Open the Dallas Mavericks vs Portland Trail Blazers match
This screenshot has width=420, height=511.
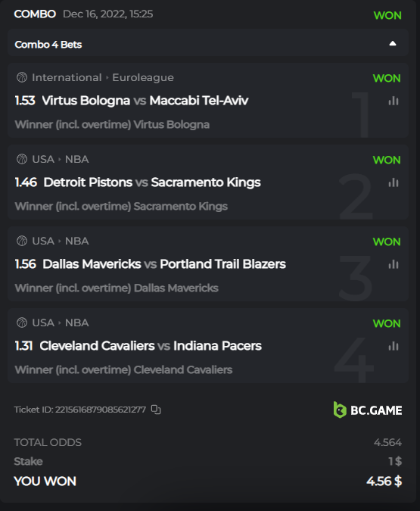tap(164, 264)
